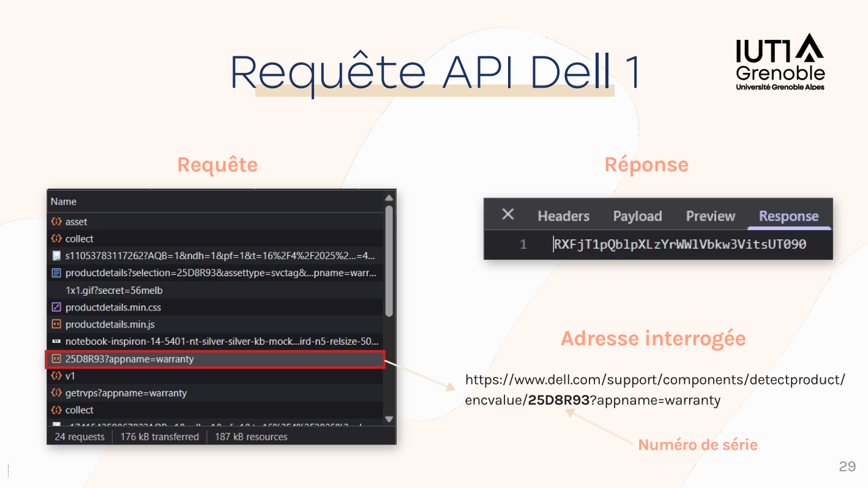Image resolution: width=868 pixels, height=488 pixels.
Task: Click the document icon for productdetails?selection request
Action: click(56, 273)
